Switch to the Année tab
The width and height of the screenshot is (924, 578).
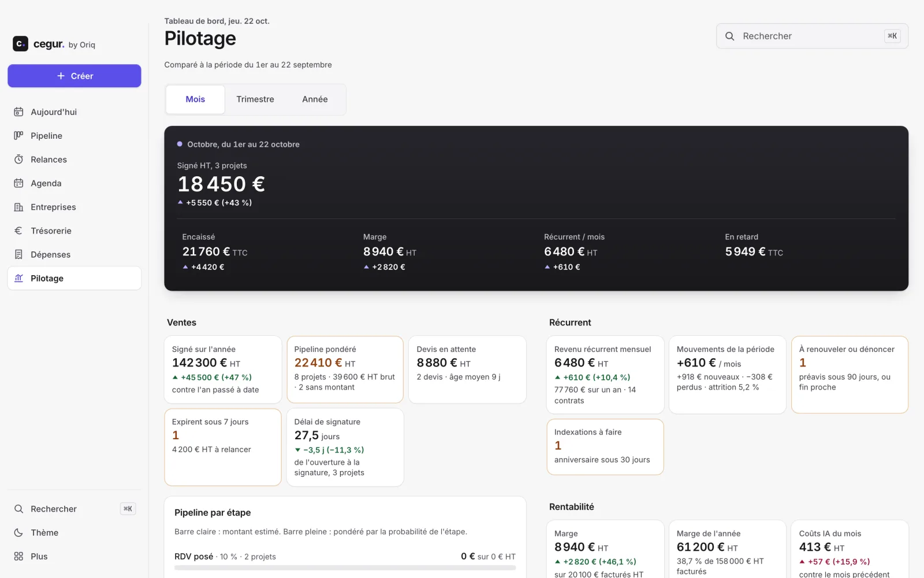315,99
